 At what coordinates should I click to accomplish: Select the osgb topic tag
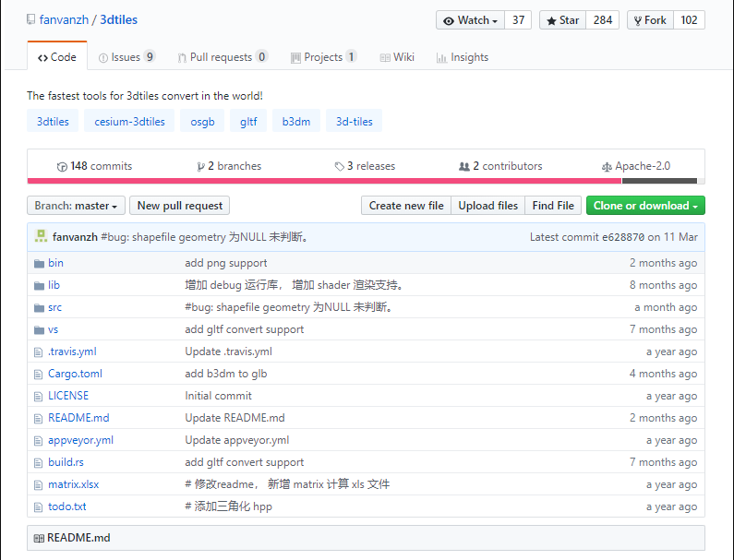click(202, 121)
